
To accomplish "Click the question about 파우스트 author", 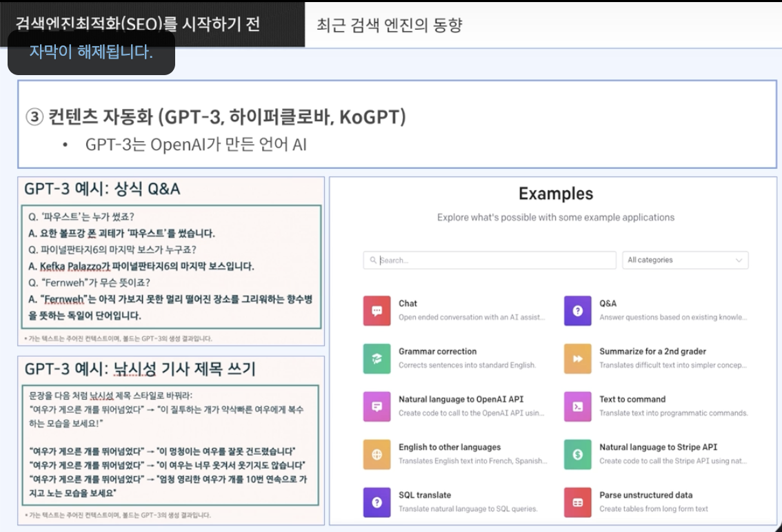I will point(81,217).
